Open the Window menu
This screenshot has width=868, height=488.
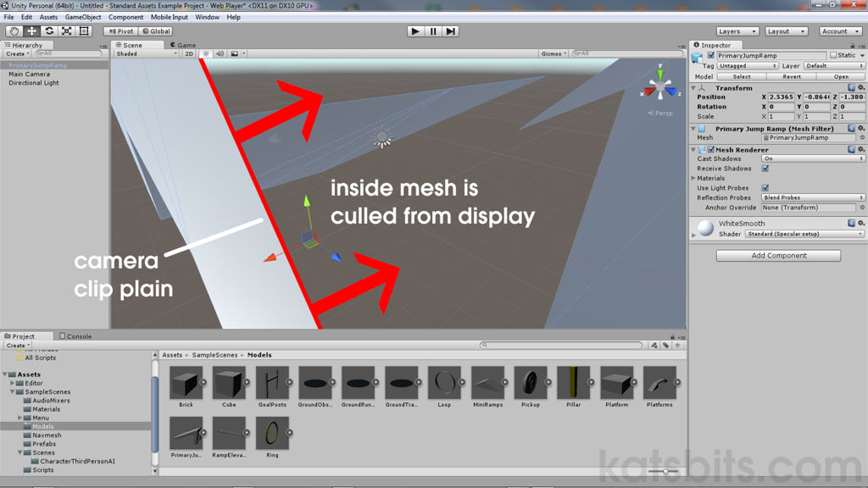207,17
